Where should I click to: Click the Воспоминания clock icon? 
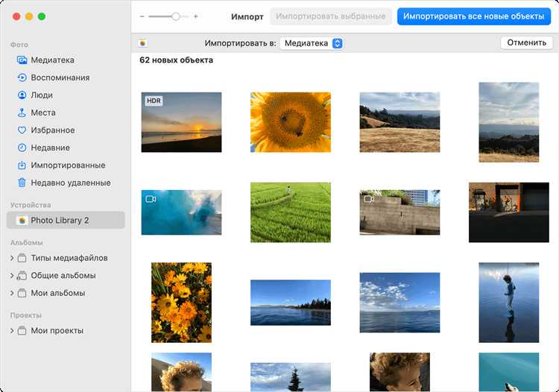(x=22, y=78)
